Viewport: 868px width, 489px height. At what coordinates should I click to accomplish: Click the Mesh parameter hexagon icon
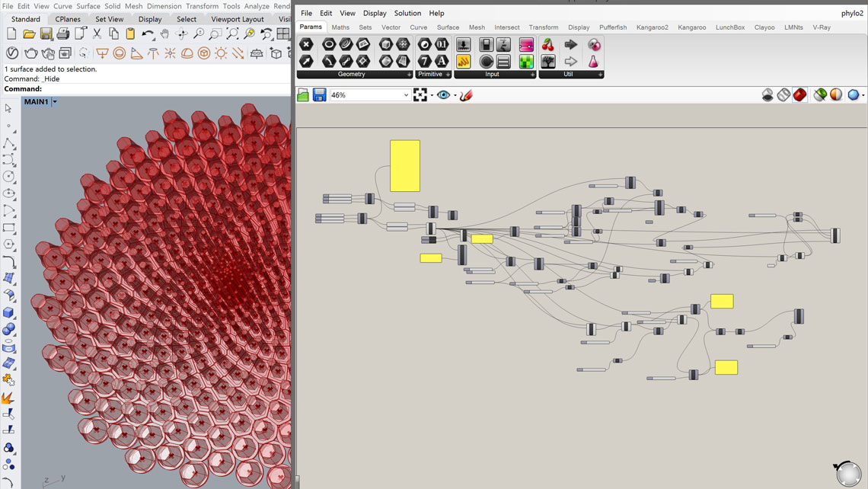tap(403, 44)
